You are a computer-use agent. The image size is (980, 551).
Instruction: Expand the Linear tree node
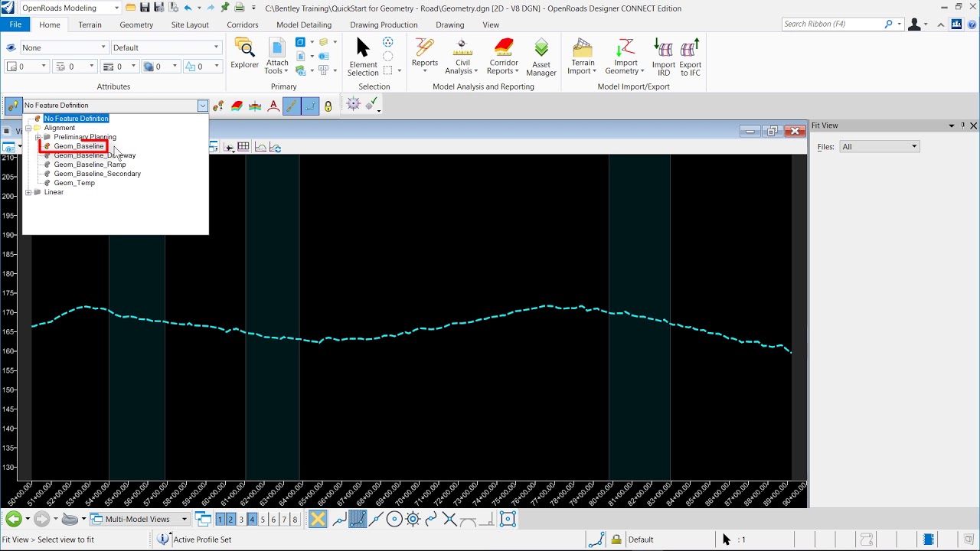click(x=28, y=192)
